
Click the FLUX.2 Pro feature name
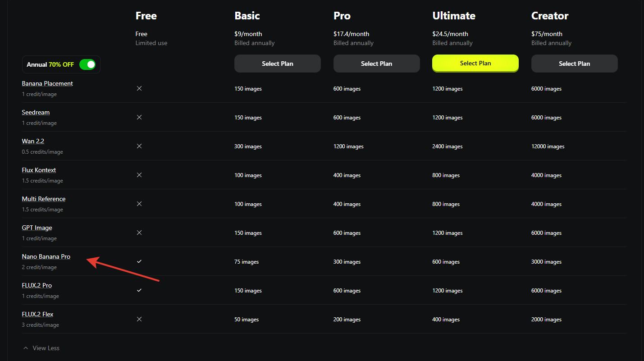click(x=37, y=285)
